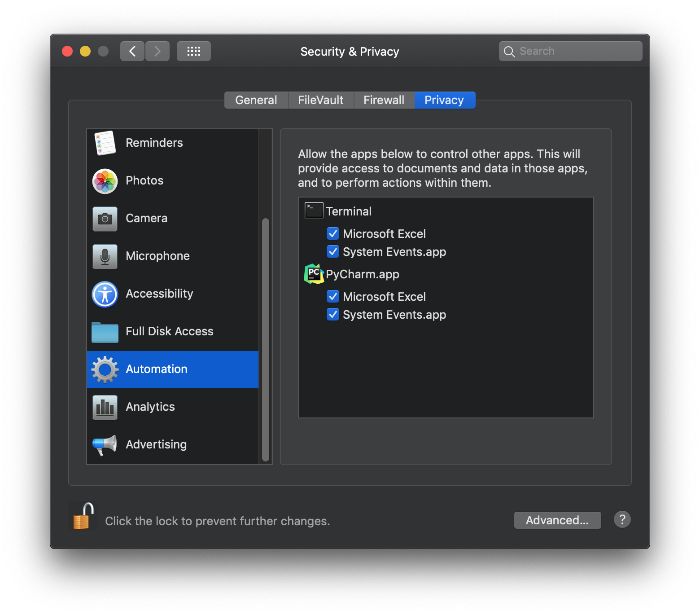Select the Analytics label
700x615 pixels.
[x=150, y=407]
